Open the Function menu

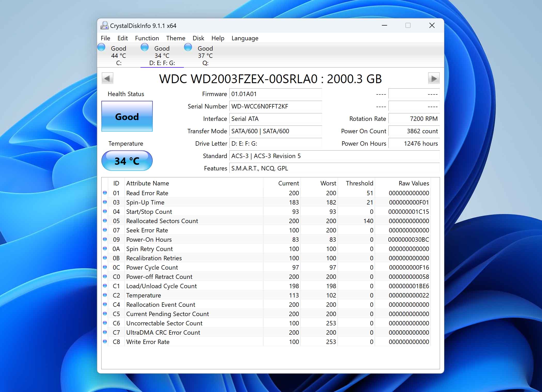tap(146, 38)
